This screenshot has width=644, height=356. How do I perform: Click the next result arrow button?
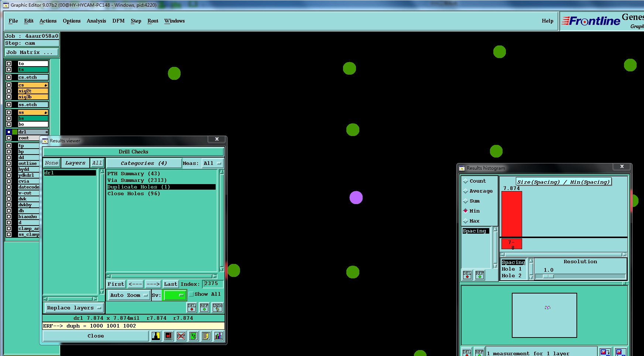[x=153, y=284]
